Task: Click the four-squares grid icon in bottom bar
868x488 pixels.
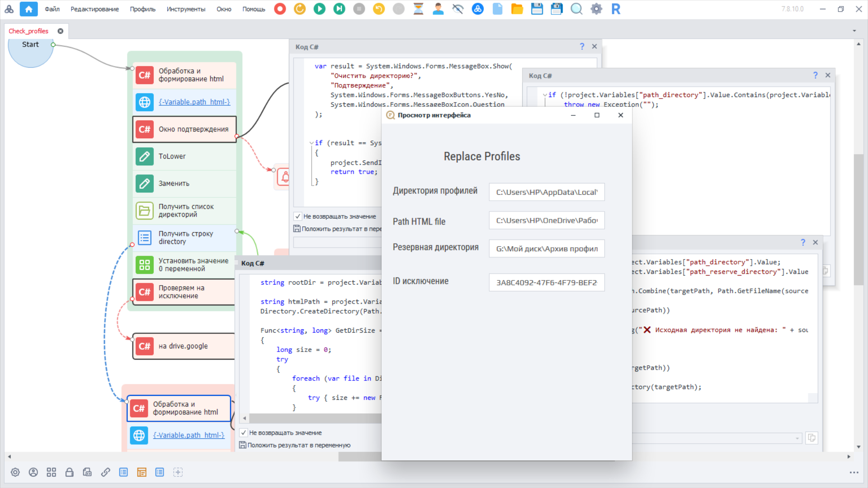Action: pos(52,472)
